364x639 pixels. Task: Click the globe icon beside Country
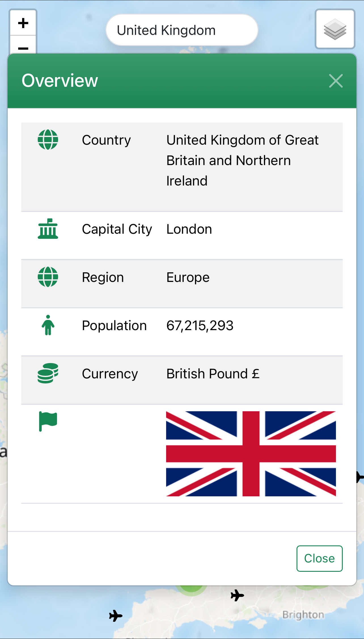point(48,140)
